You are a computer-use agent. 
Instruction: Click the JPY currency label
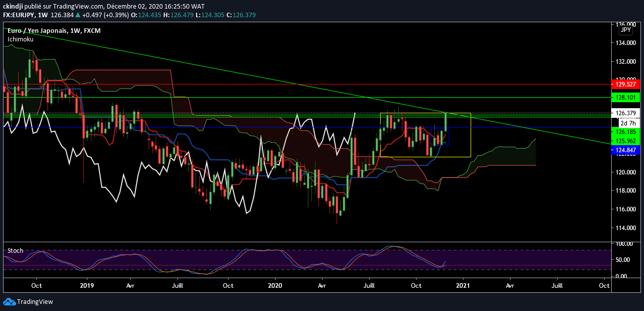625,30
